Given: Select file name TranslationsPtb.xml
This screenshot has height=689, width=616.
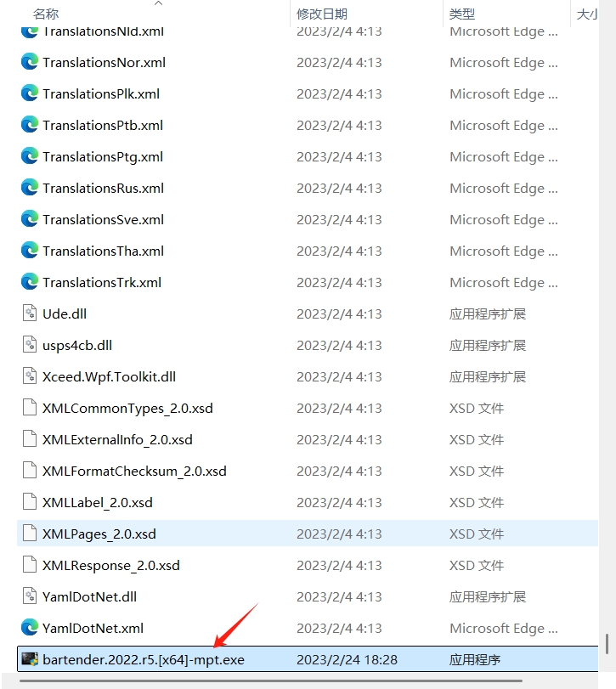Looking at the screenshot, I should 103,125.
